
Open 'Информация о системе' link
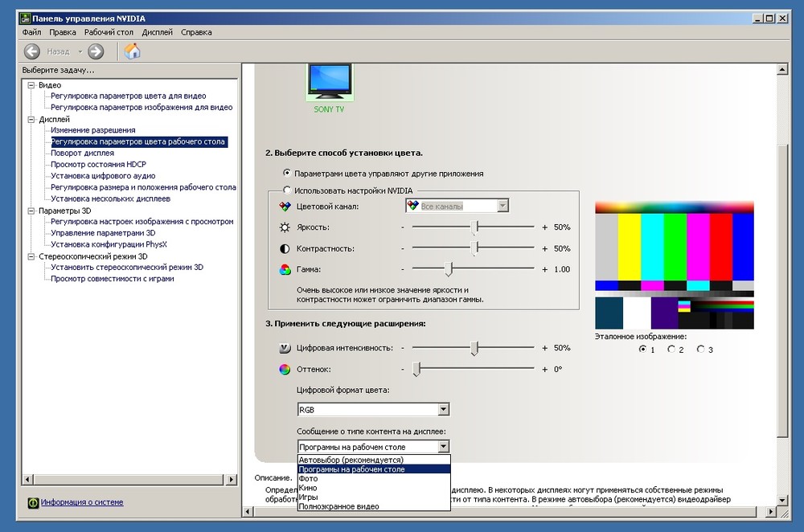[82, 502]
